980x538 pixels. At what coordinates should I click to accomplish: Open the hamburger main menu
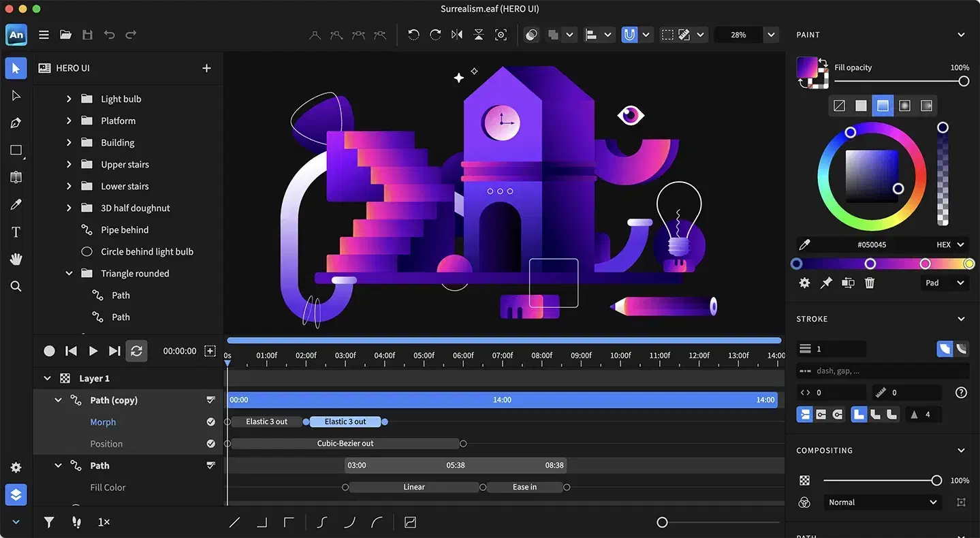pyautogui.click(x=44, y=35)
